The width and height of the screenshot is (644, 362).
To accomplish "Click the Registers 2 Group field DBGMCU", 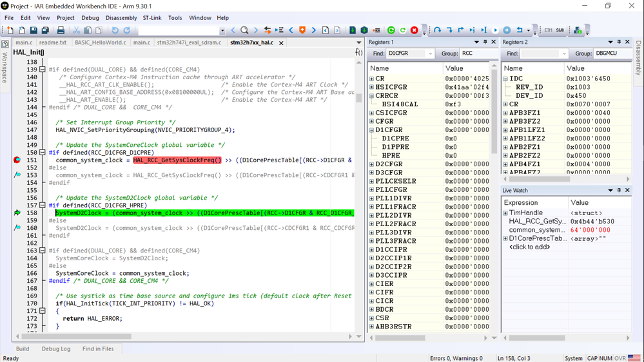I will (612, 53).
